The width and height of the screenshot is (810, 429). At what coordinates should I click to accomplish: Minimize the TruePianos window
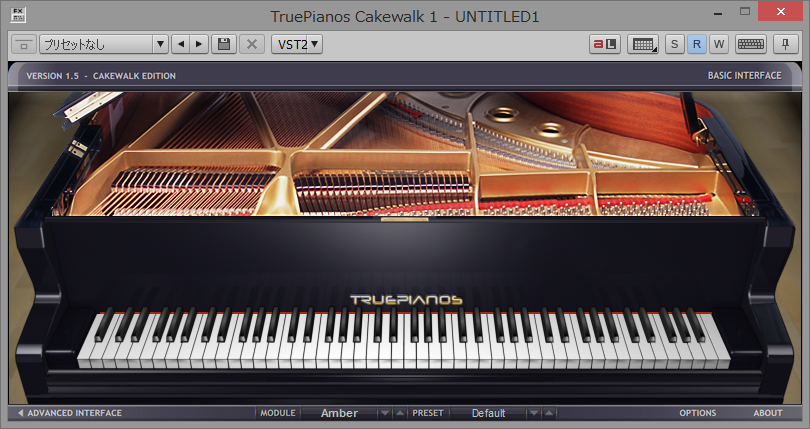717,12
